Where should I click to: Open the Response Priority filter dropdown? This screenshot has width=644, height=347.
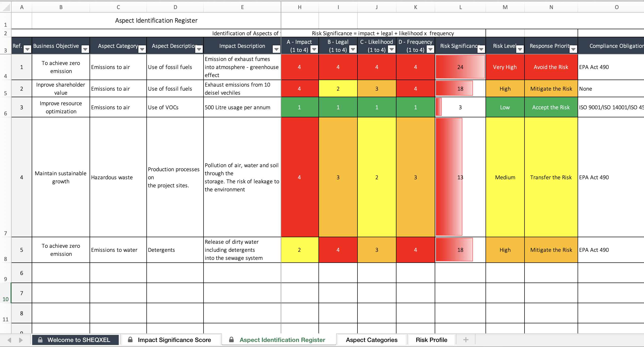[x=573, y=49]
